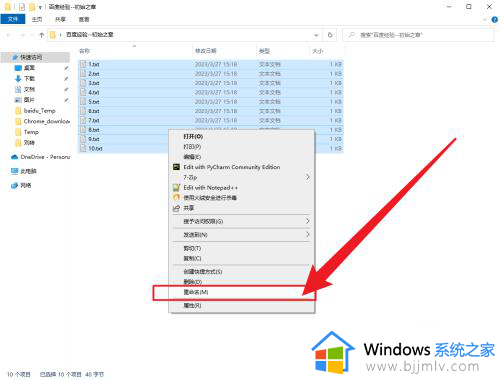Expand the 授予访问权限(G) submenu

coord(242,221)
